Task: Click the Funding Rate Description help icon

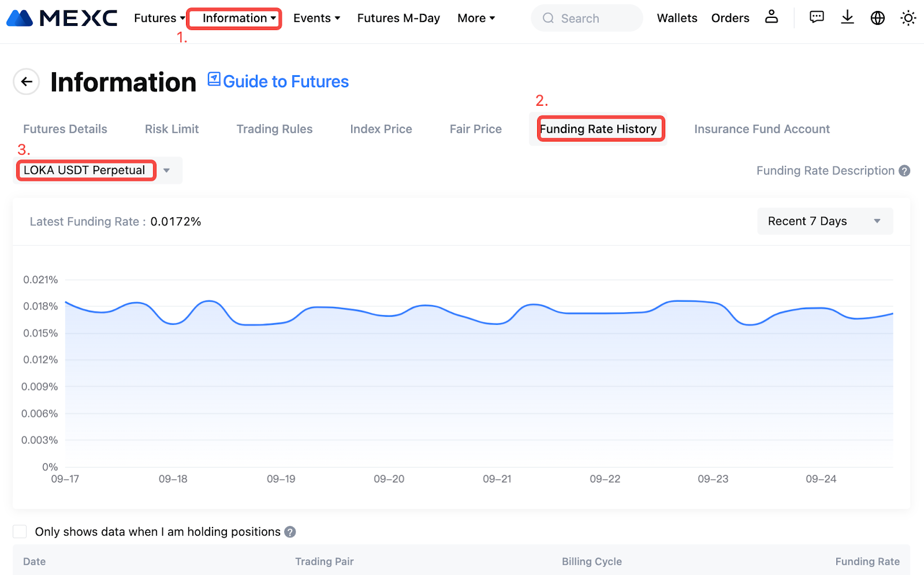Action: click(904, 170)
